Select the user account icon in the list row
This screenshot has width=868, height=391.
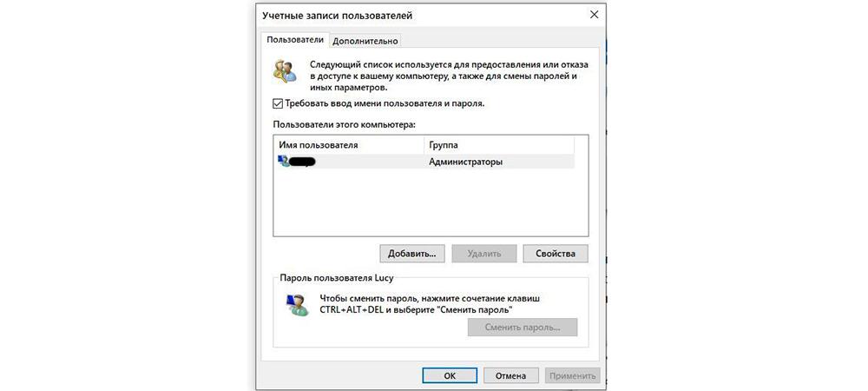click(x=283, y=162)
